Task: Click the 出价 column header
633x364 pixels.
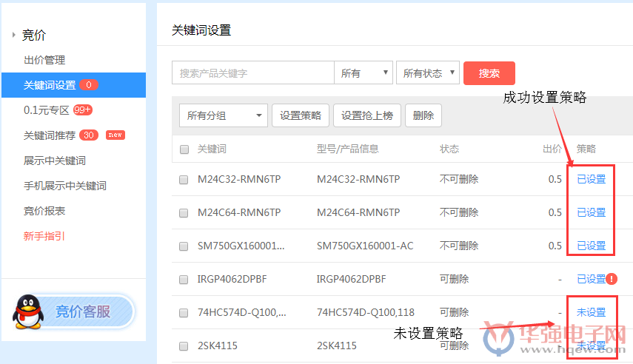Action: coord(552,149)
